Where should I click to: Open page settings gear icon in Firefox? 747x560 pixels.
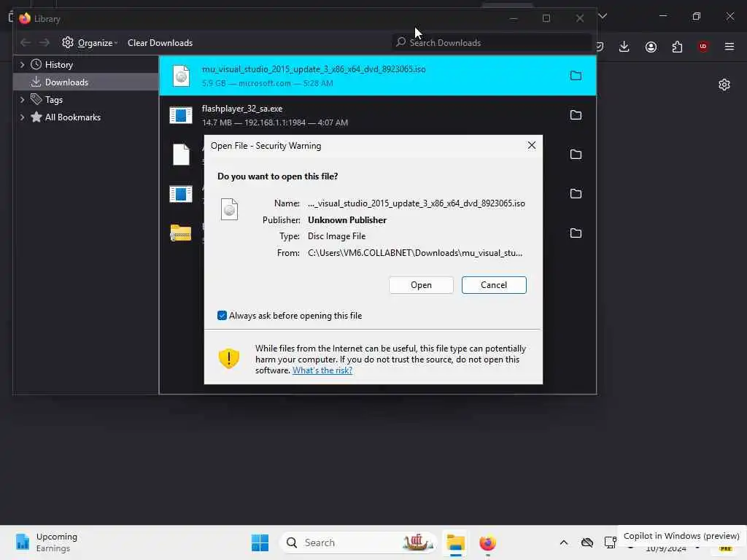724,85
